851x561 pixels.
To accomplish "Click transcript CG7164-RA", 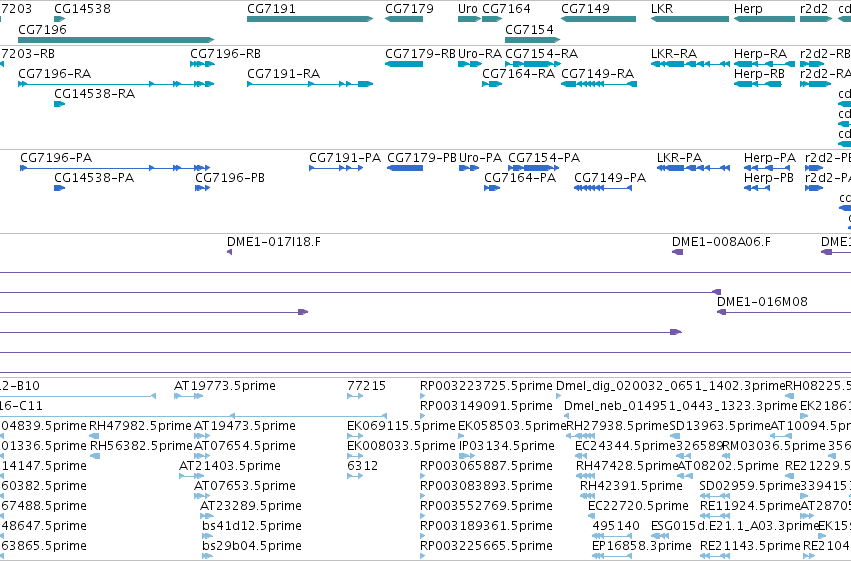I will [518, 74].
